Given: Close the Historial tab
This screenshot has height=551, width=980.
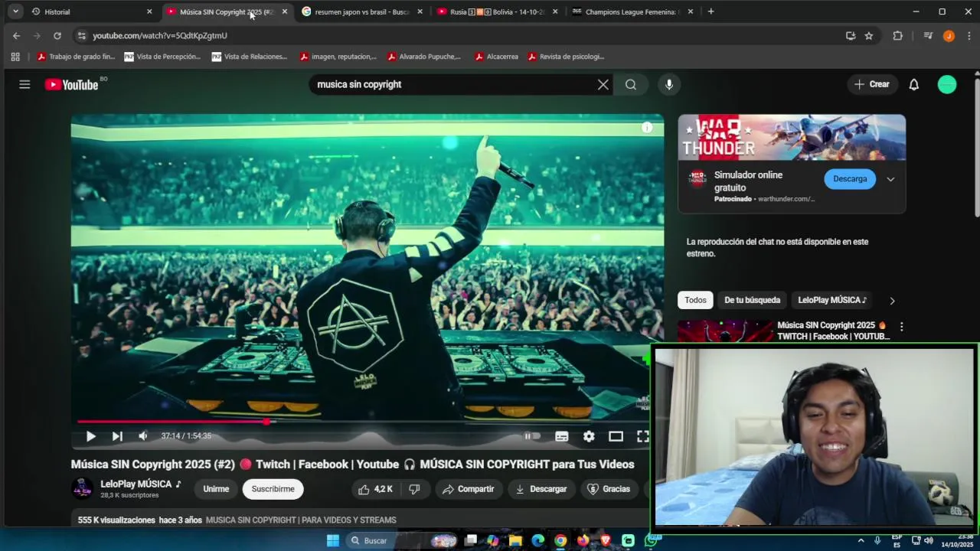Looking at the screenshot, I should (x=149, y=11).
